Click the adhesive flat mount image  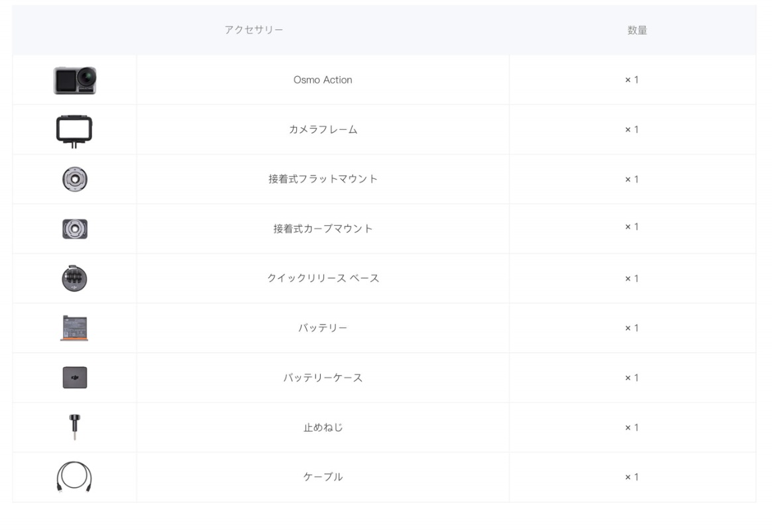pos(75,179)
